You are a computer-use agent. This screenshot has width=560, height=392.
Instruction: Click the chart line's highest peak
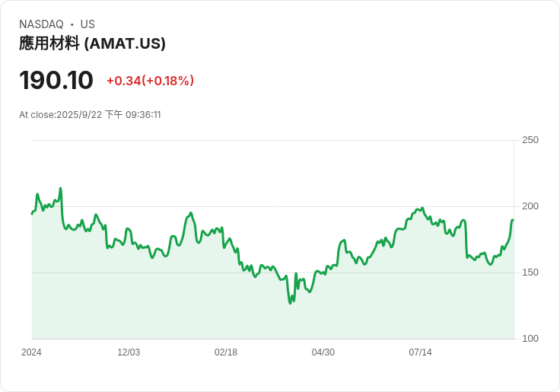(x=61, y=188)
